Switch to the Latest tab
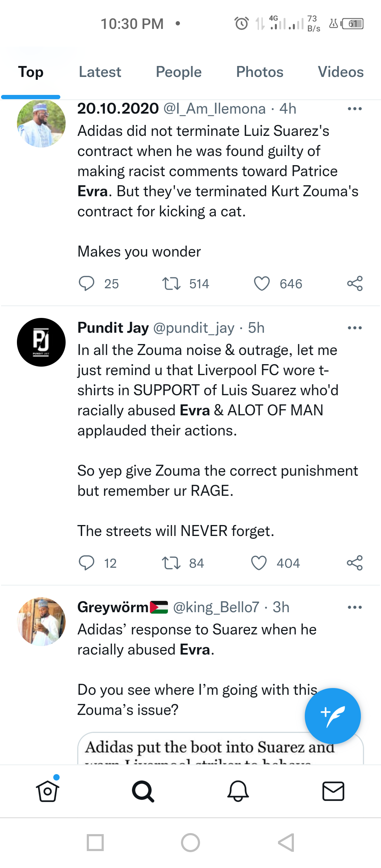Screen dimensions: 381x868 100,72
